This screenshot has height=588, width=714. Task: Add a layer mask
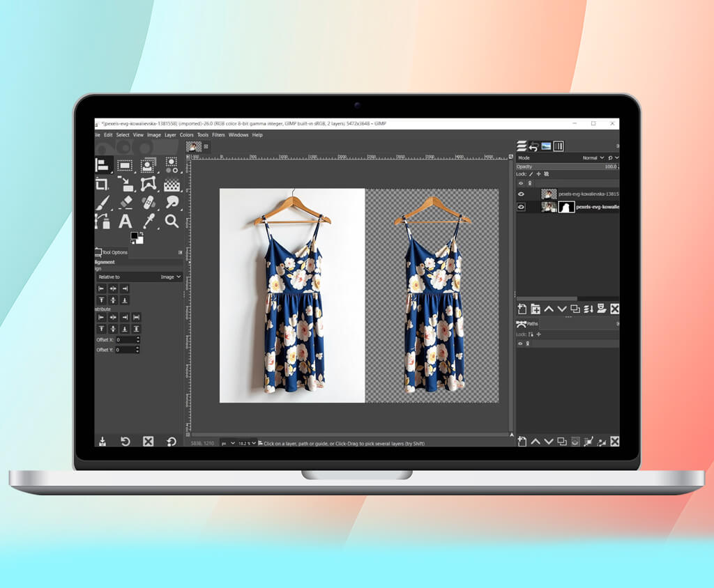[602, 309]
